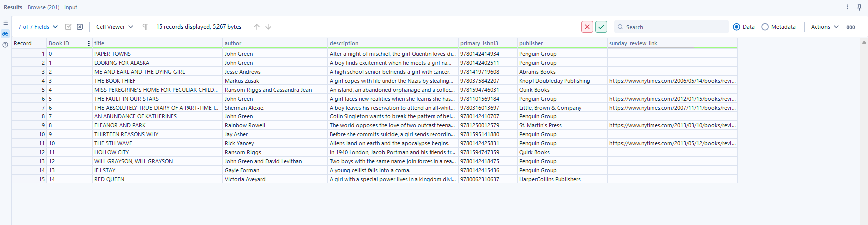Expand the 7 of 7 Fields dropdown
Screen dimensions: 868x225
point(38,27)
